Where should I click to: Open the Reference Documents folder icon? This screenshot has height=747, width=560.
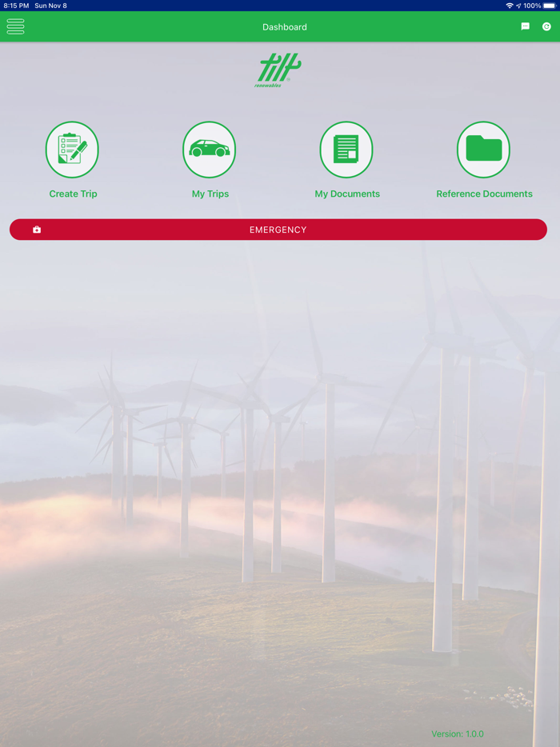(x=484, y=150)
